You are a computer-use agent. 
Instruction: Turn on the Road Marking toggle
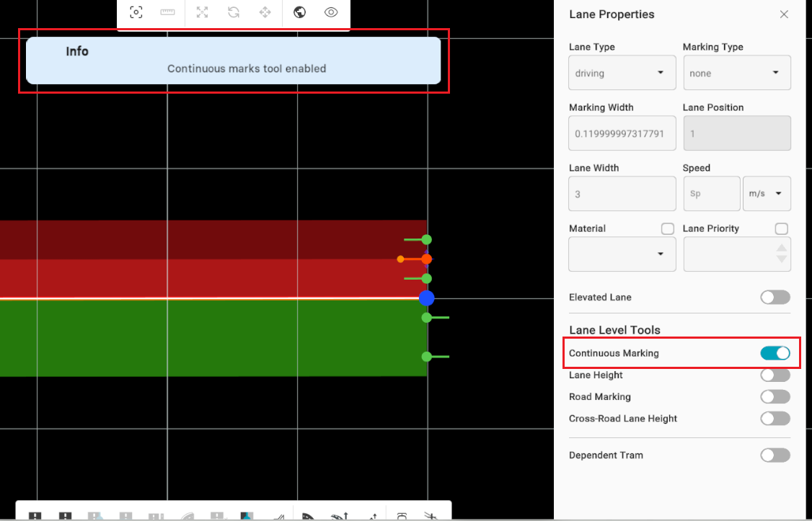pyautogui.click(x=775, y=397)
